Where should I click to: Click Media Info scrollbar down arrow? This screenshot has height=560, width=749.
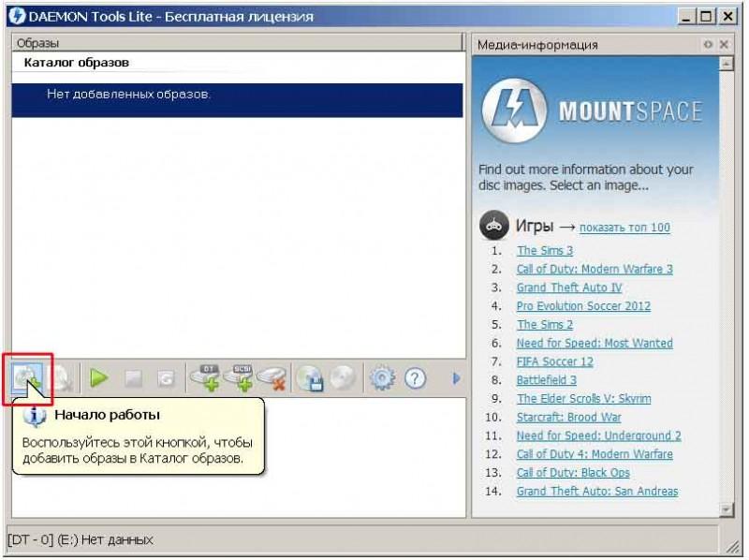[727, 509]
